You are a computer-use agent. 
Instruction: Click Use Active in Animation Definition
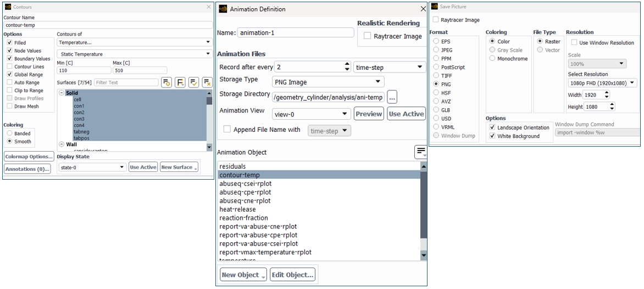pos(406,114)
